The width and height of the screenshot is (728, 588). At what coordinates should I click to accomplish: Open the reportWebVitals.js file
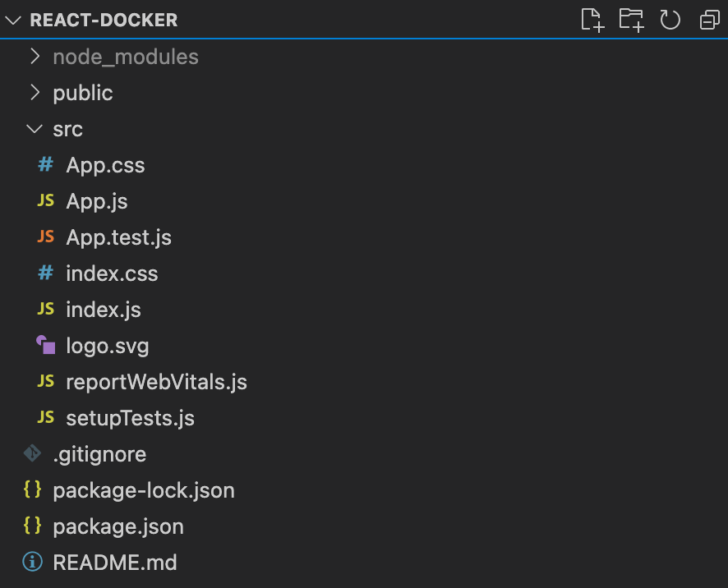(x=156, y=381)
